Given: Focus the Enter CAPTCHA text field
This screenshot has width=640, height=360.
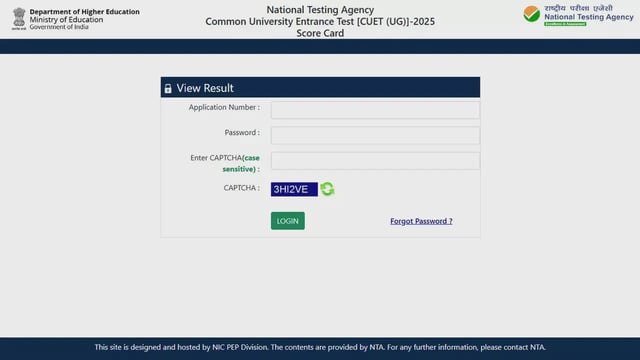Looking at the screenshot, I should tap(375, 161).
